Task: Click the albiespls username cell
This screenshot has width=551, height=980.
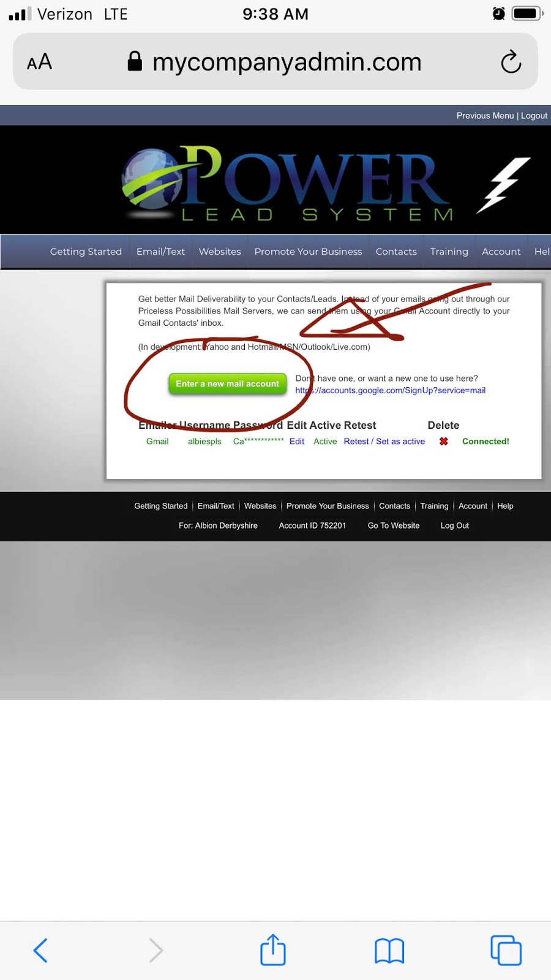Action: (x=204, y=441)
